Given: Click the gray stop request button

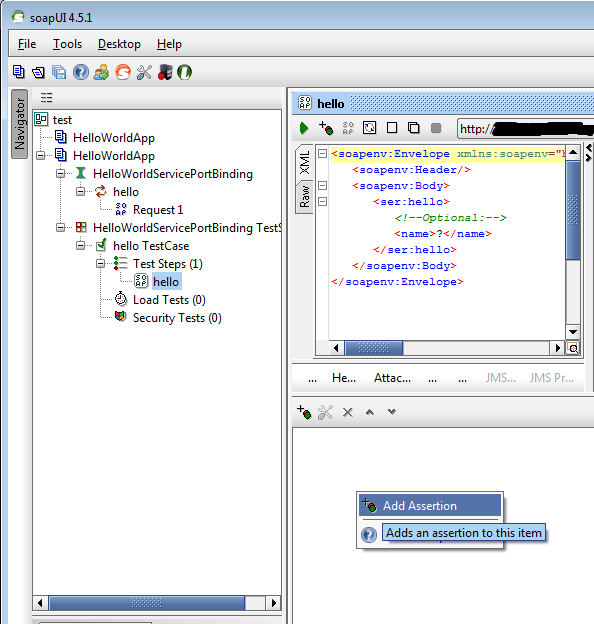Looking at the screenshot, I should point(436,128).
